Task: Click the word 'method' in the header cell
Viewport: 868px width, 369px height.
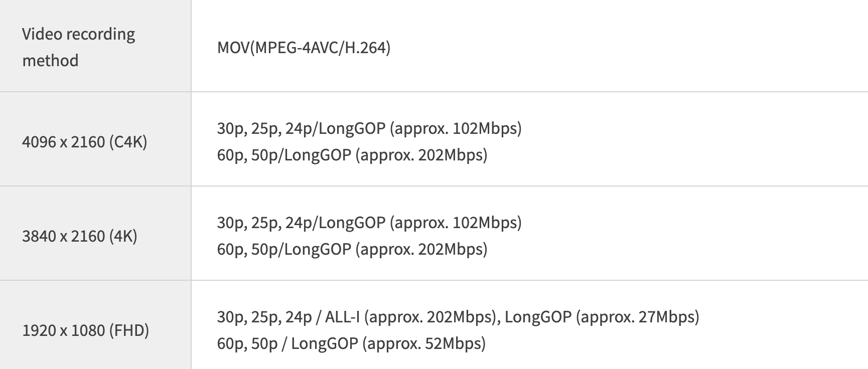Action: click(50, 61)
